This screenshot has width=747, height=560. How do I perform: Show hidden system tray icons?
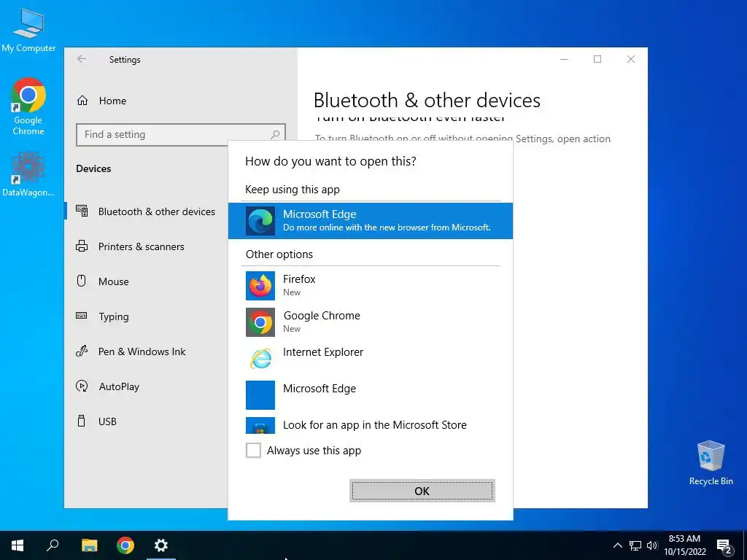(617, 545)
